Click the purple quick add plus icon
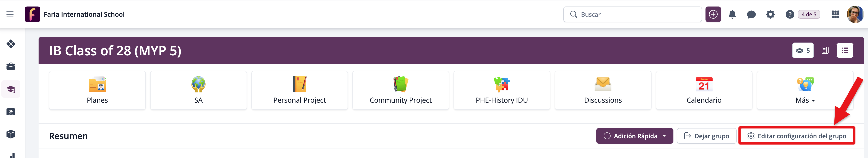The image size is (868, 158). click(x=713, y=15)
